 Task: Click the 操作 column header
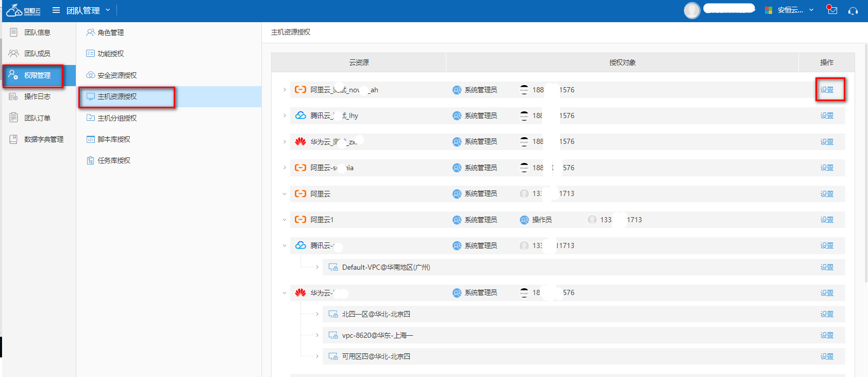tap(827, 62)
